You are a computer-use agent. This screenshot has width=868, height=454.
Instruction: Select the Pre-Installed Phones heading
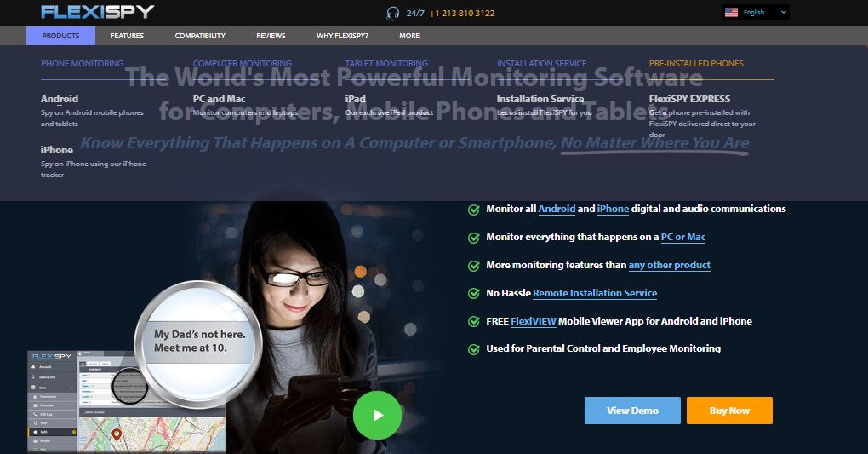[696, 63]
